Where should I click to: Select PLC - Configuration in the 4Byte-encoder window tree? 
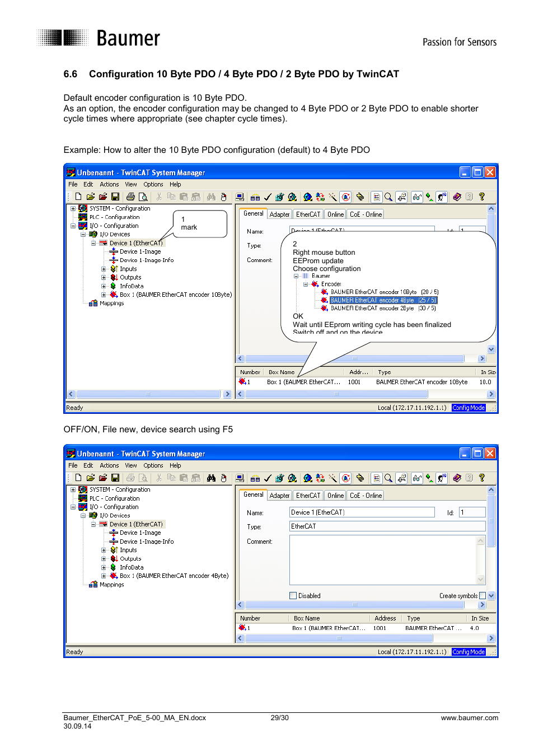pyautogui.click(x=114, y=498)
